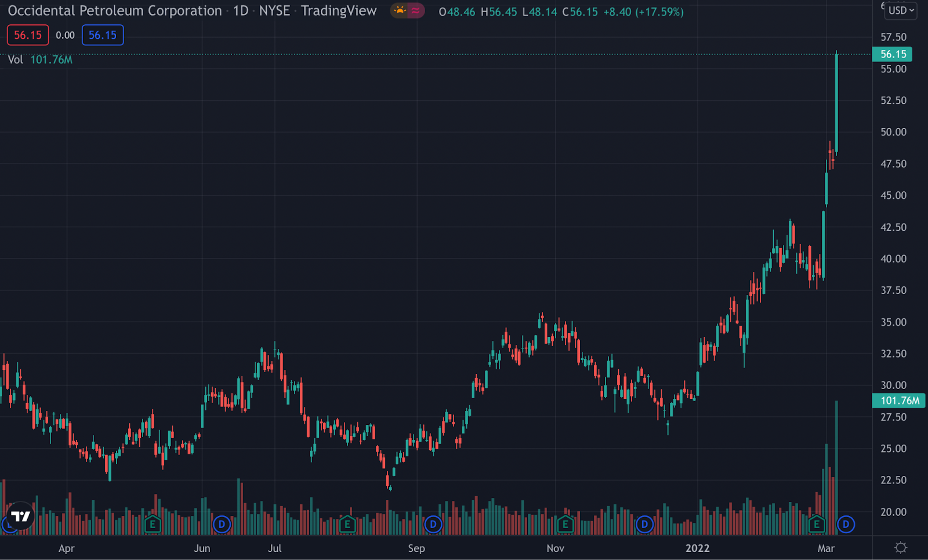
Task: Click the 20.00 price axis label
Action: (x=893, y=512)
